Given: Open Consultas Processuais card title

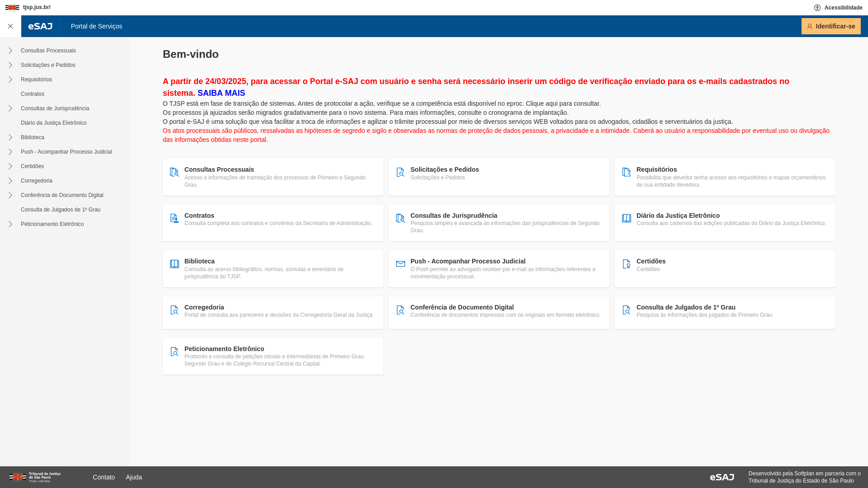Looking at the screenshot, I should point(219,169).
